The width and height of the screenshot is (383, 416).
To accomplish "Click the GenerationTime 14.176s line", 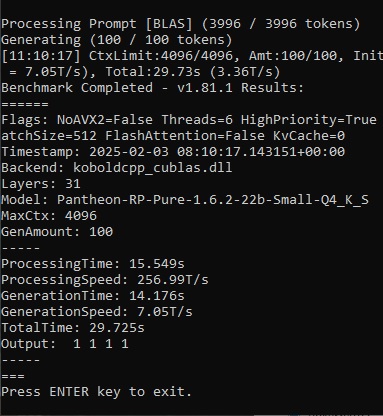I will (x=93, y=296).
